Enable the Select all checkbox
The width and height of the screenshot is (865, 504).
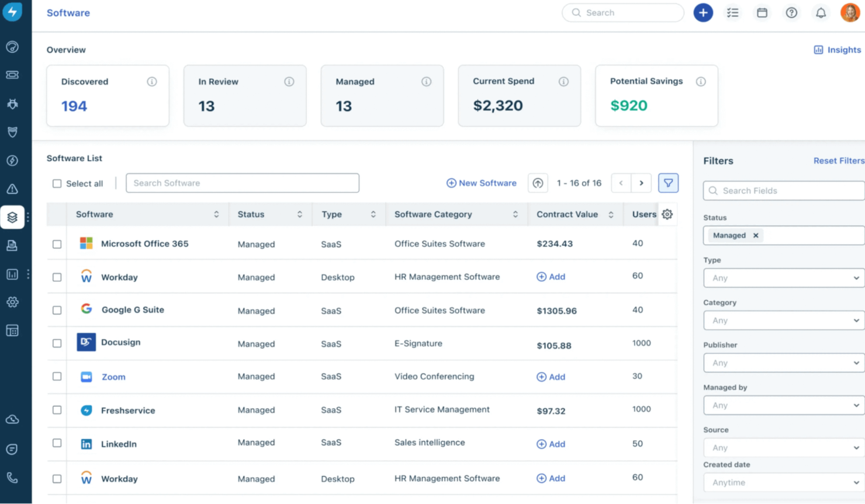click(57, 183)
